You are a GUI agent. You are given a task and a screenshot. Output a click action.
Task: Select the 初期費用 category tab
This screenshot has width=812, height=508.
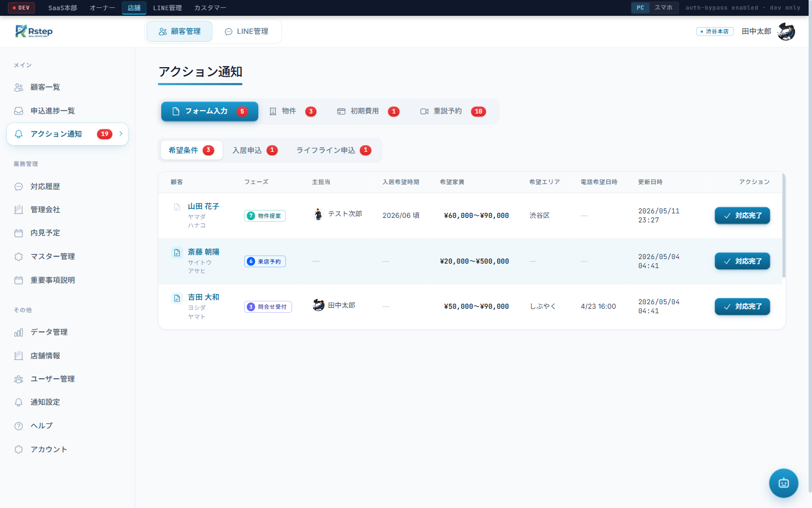[x=368, y=111]
